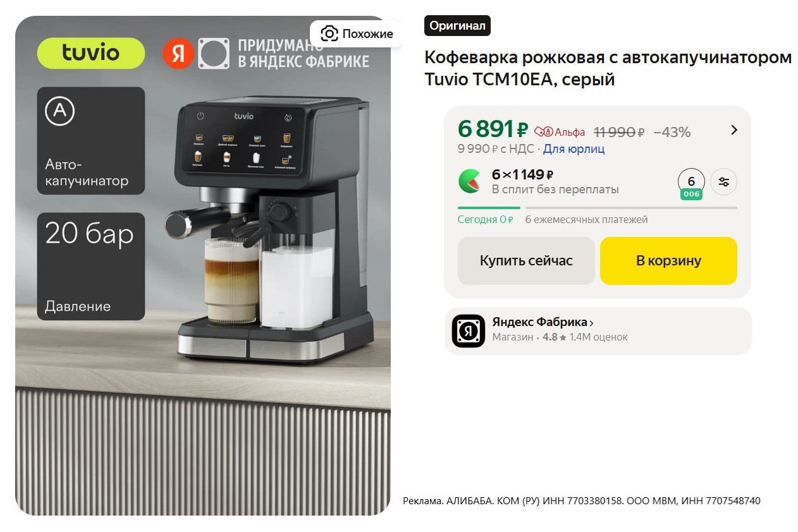The height and width of the screenshot is (532, 798).
Task: Open Яндекс Фабрика store chevron
Action: point(591,323)
